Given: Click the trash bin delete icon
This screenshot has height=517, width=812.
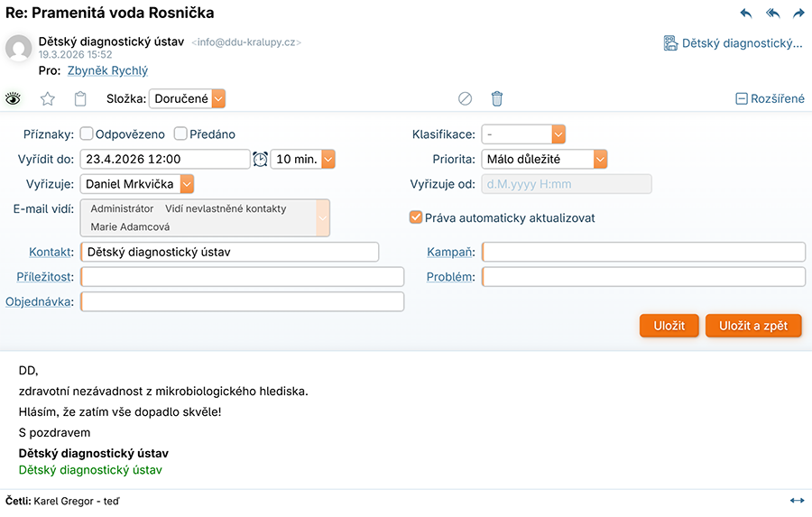Looking at the screenshot, I should pos(497,99).
